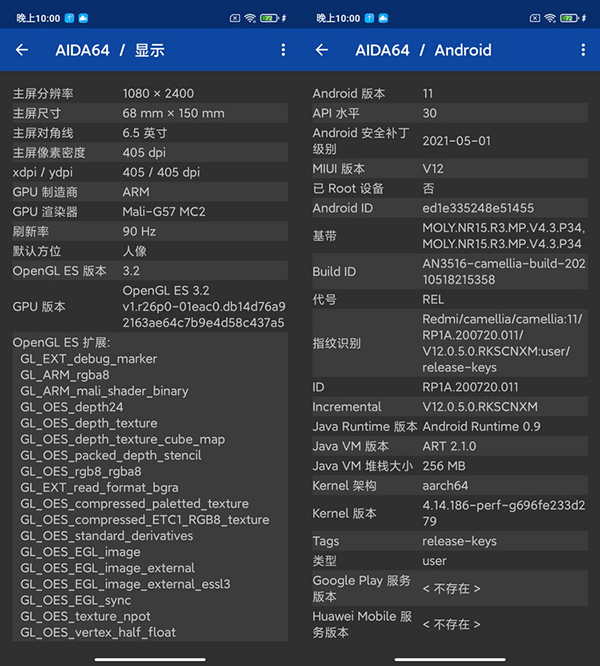
Task: Tap the Google Play 服务版本 row
Action: tap(450, 588)
